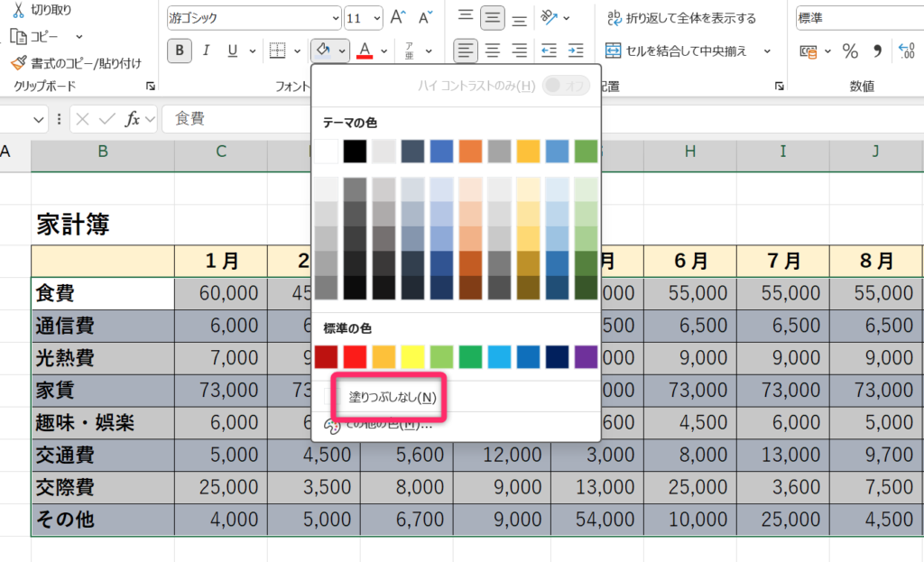Viewport: 924px width, 562px height.
Task: Click the increase indent icon
Action: (x=576, y=51)
